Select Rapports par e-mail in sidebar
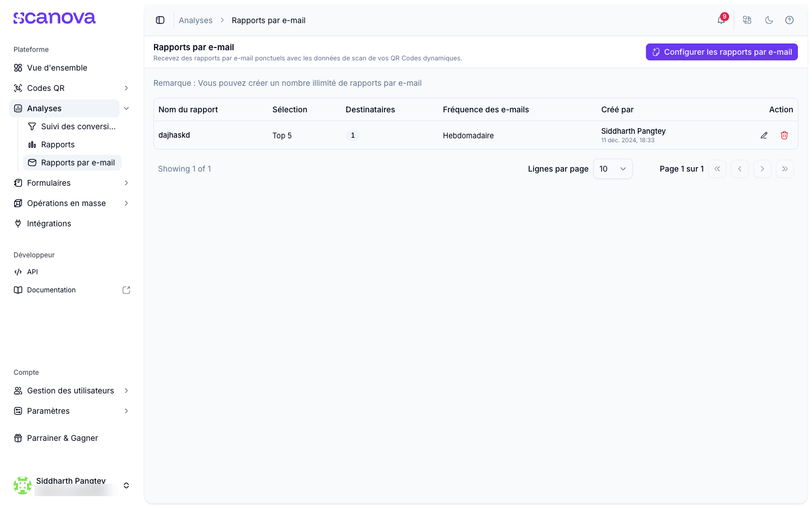The width and height of the screenshot is (812, 508). pyautogui.click(x=72, y=163)
